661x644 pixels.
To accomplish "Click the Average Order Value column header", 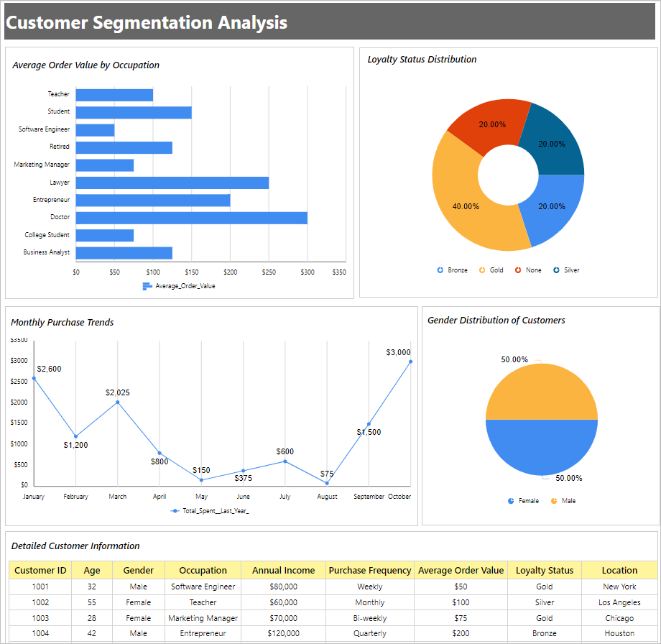I will [x=461, y=570].
